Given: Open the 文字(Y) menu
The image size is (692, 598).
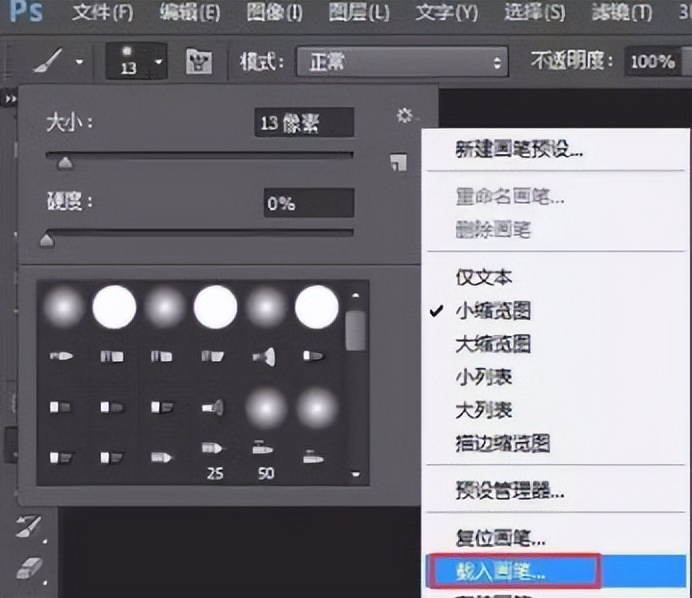Looking at the screenshot, I should [447, 12].
